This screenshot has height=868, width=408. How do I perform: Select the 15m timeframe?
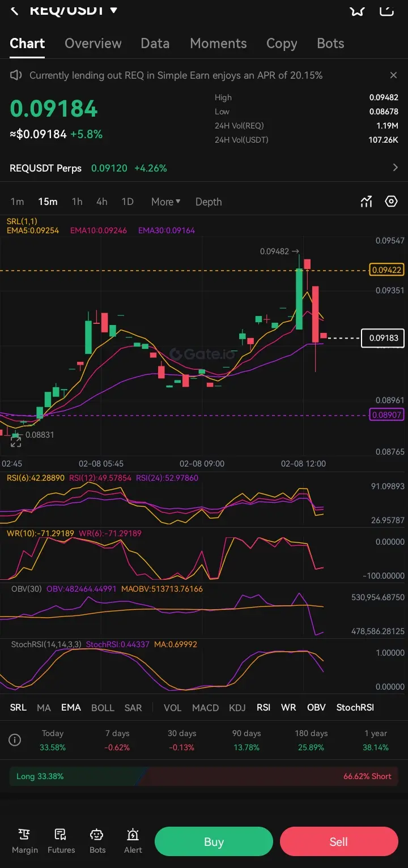(48, 202)
